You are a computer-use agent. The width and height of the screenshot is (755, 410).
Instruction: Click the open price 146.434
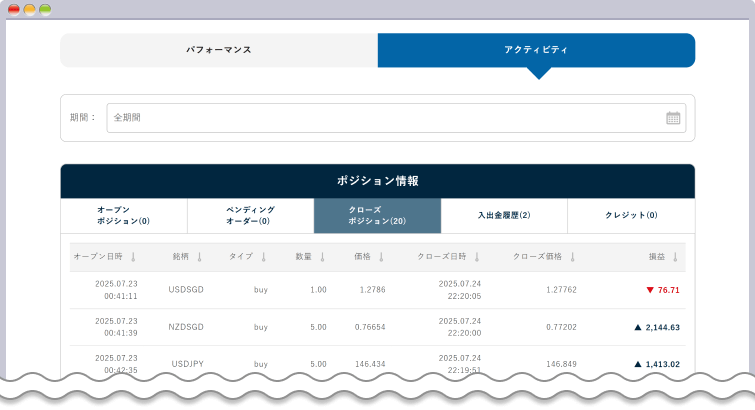click(370, 364)
